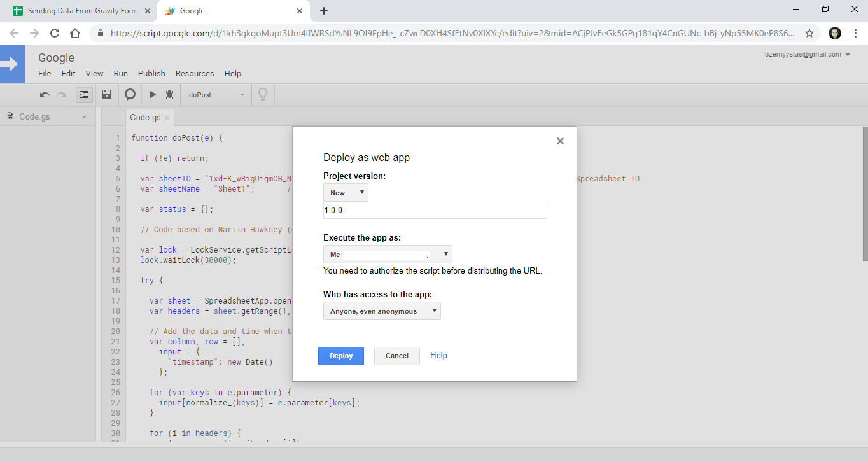Screen dimensions: 868x462
Task: Open the doPost function selector
Action: pyautogui.click(x=216, y=95)
